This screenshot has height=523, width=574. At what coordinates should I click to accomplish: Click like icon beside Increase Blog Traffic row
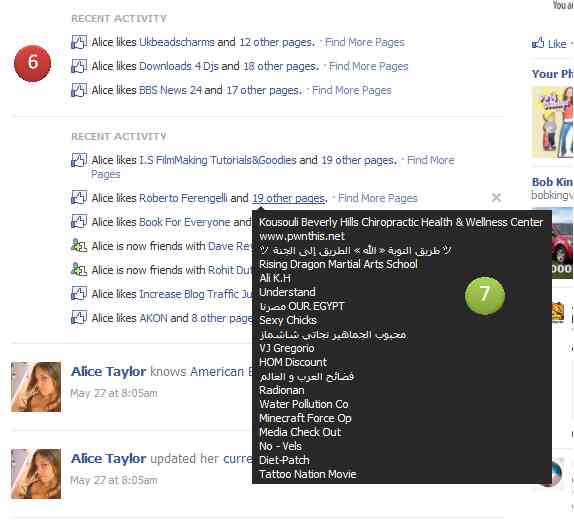(x=79, y=294)
